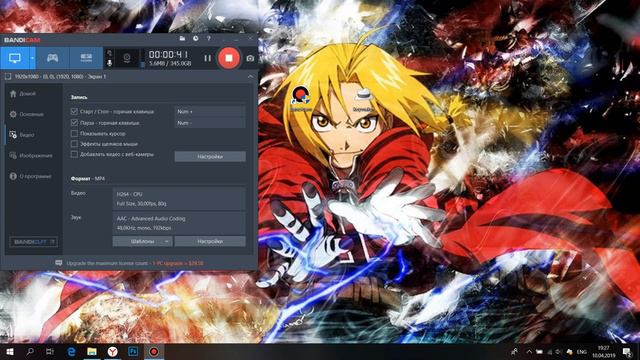640x360 pixels.
Task: Open Yandex Browser from taskbar
Action: pos(113,351)
